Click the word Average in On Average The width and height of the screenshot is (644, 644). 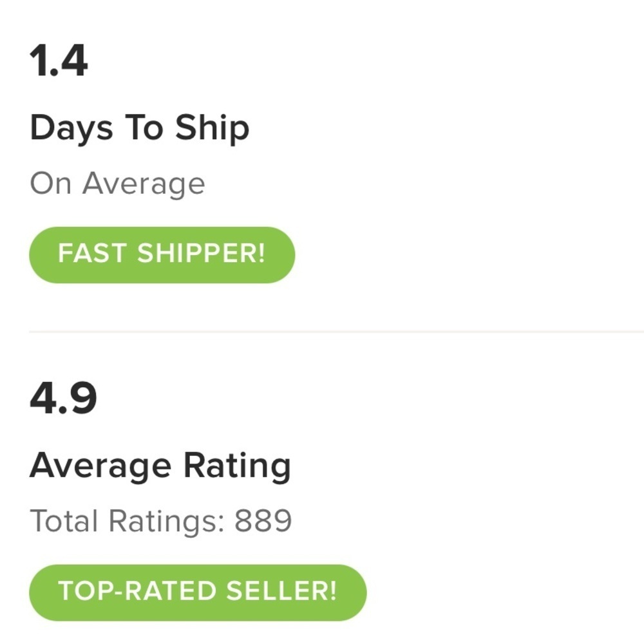[144, 184]
